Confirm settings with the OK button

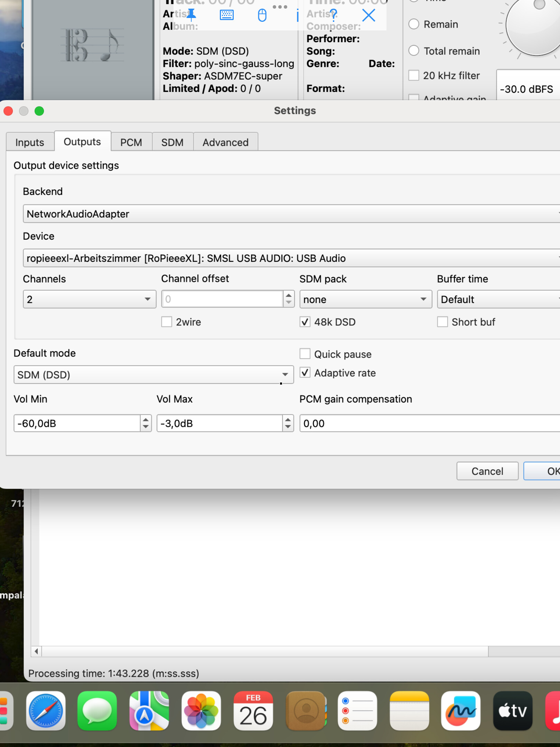click(x=542, y=471)
